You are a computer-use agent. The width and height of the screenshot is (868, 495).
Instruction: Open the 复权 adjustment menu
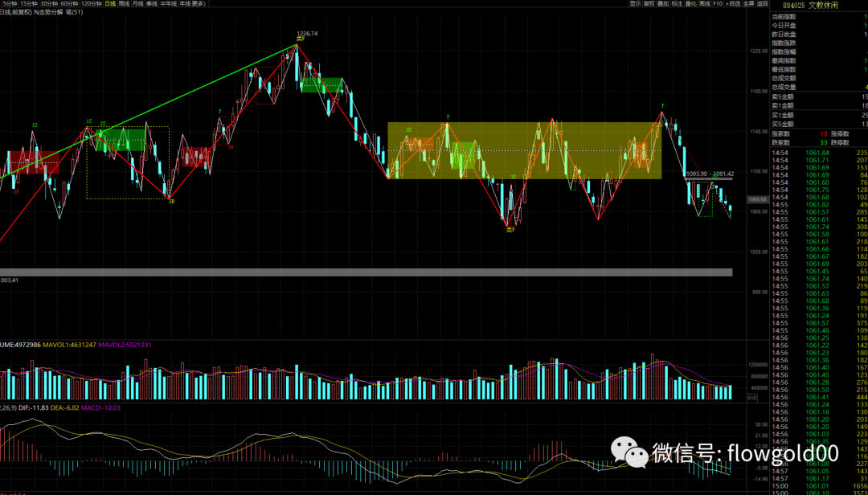click(649, 3)
